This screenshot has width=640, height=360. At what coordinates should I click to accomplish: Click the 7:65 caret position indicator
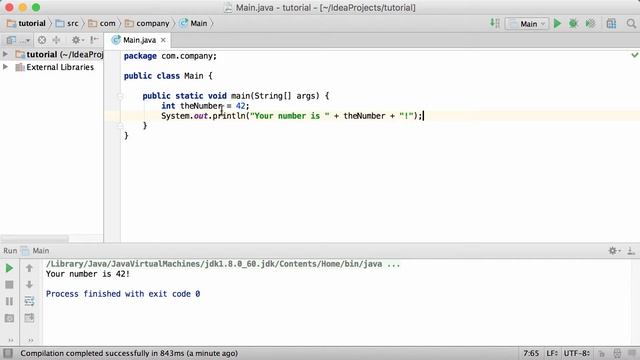pyautogui.click(x=531, y=353)
